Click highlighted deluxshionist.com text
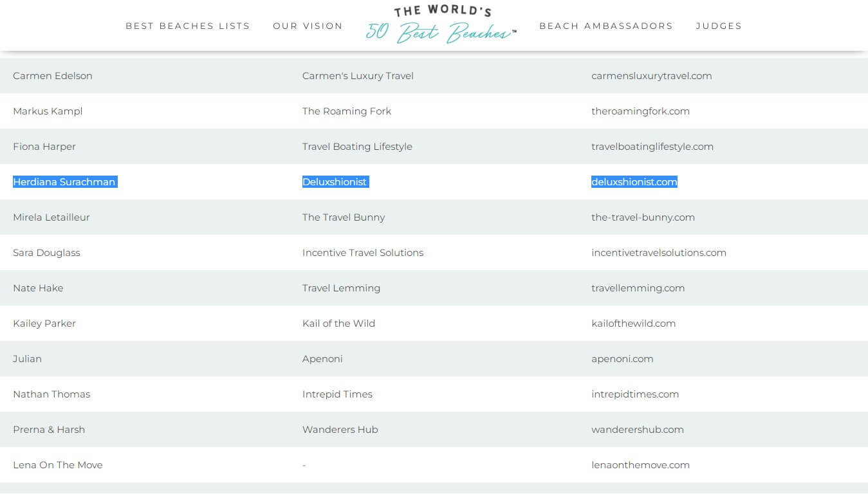 [x=634, y=182]
